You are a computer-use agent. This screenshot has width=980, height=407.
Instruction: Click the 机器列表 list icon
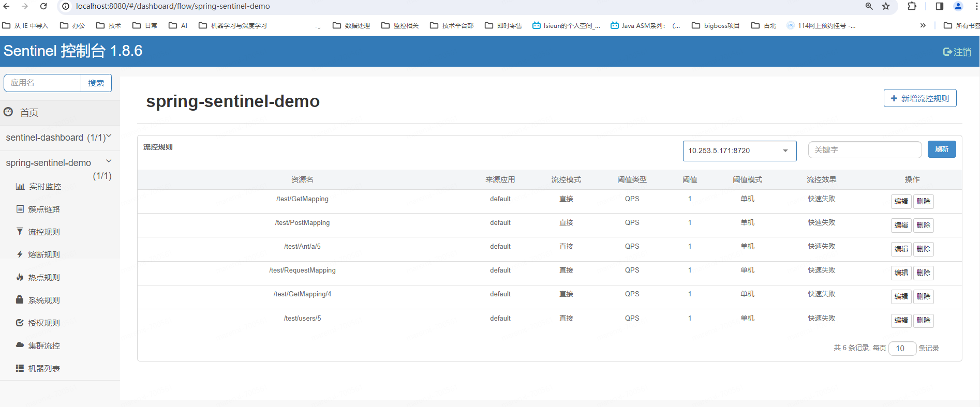pos(20,368)
